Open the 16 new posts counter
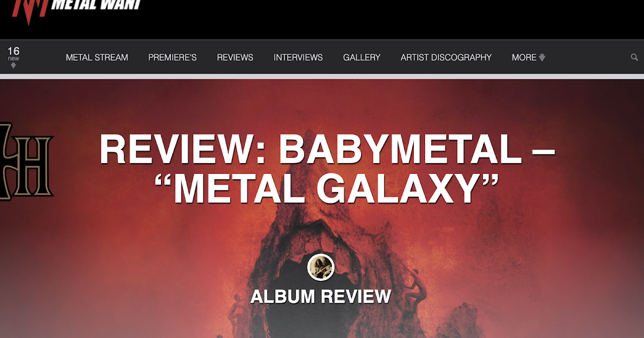Viewport: 644px width, 338px height. click(13, 57)
